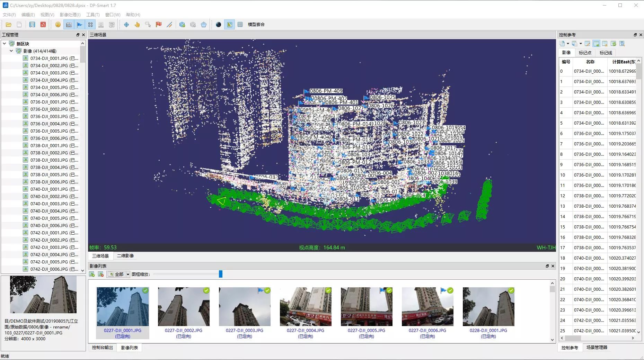Click the open project folder icon

[9, 25]
